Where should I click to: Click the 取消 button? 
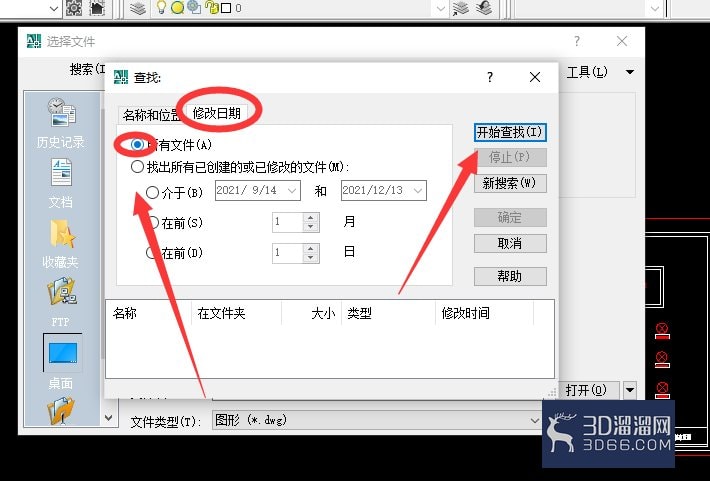point(510,243)
